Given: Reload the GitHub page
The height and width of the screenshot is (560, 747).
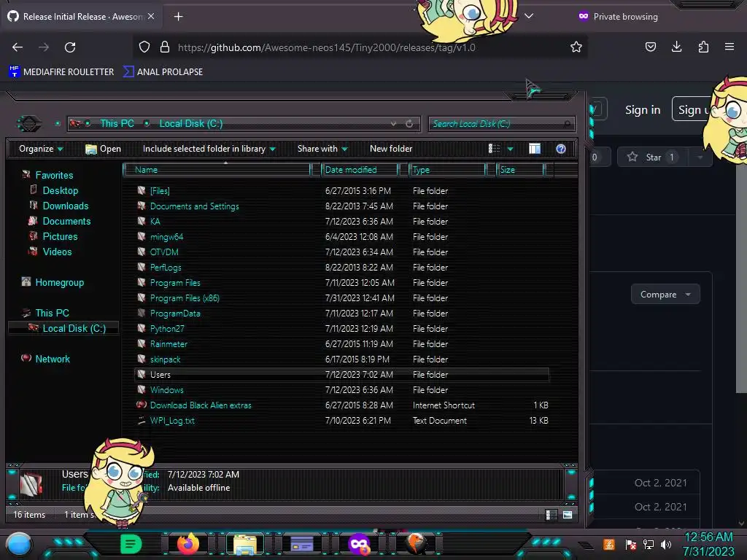Looking at the screenshot, I should pos(70,47).
